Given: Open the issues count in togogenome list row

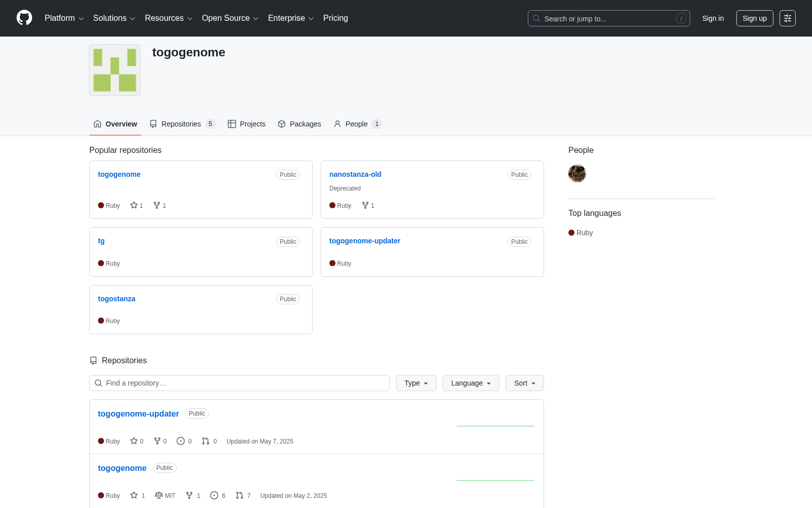Looking at the screenshot, I should (218, 495).
